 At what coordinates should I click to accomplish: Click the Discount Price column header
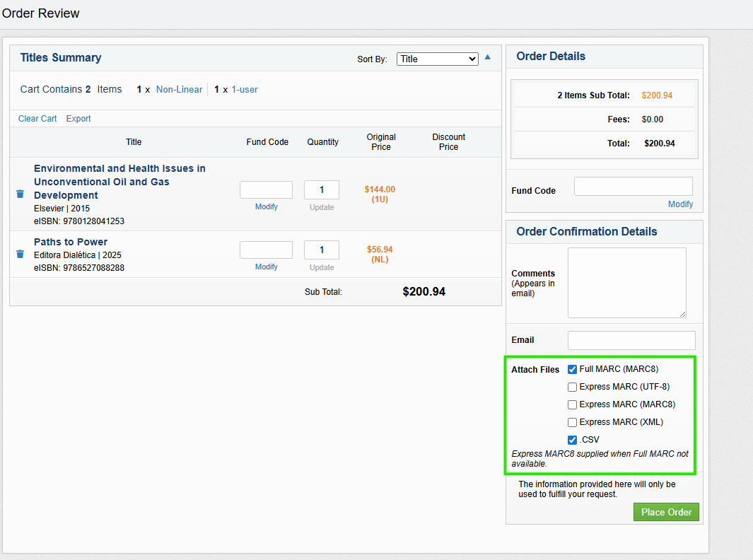[x=448, y=142]
